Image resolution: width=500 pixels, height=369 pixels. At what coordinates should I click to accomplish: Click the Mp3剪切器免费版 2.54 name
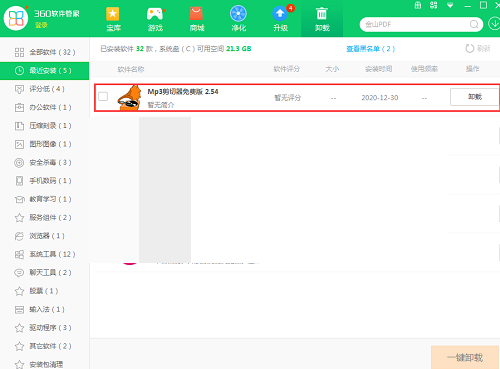click(183, 92)
